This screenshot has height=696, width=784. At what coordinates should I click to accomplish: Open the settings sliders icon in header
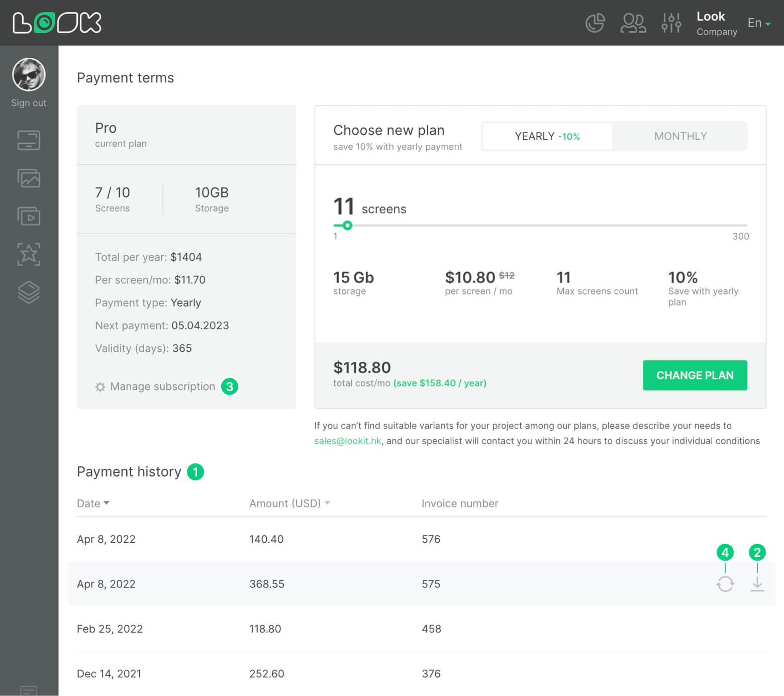(x=671, y=23)
